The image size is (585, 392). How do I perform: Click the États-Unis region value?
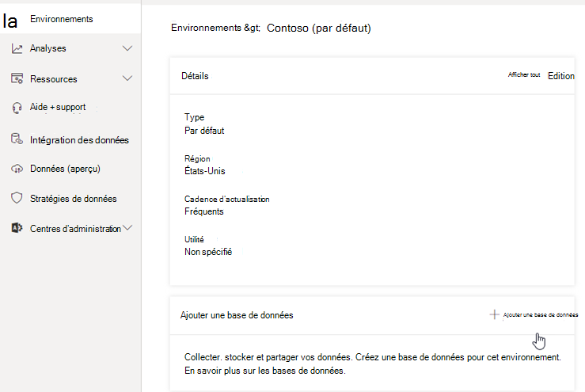[x=205, y=171]
